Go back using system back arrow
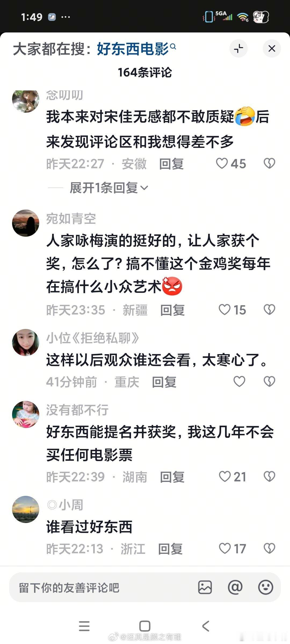Viewport: 290px width, 644px height. (x=205, y=626)
